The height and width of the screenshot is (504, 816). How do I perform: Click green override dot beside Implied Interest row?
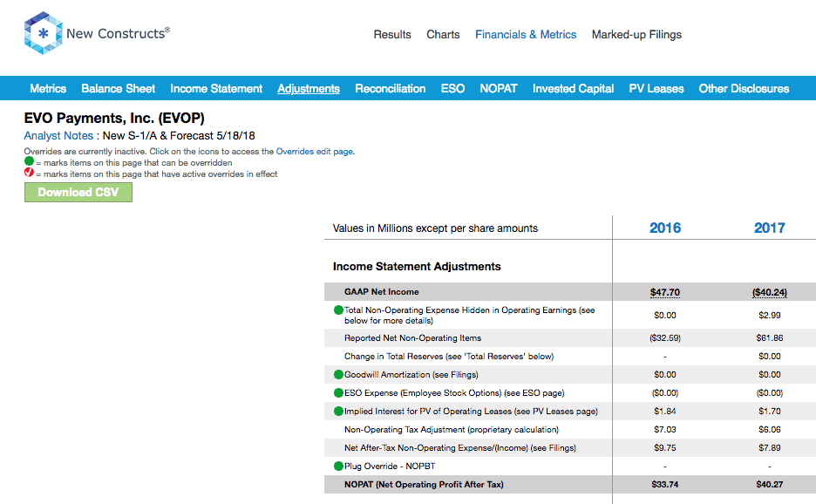click(x=338, y=411)
